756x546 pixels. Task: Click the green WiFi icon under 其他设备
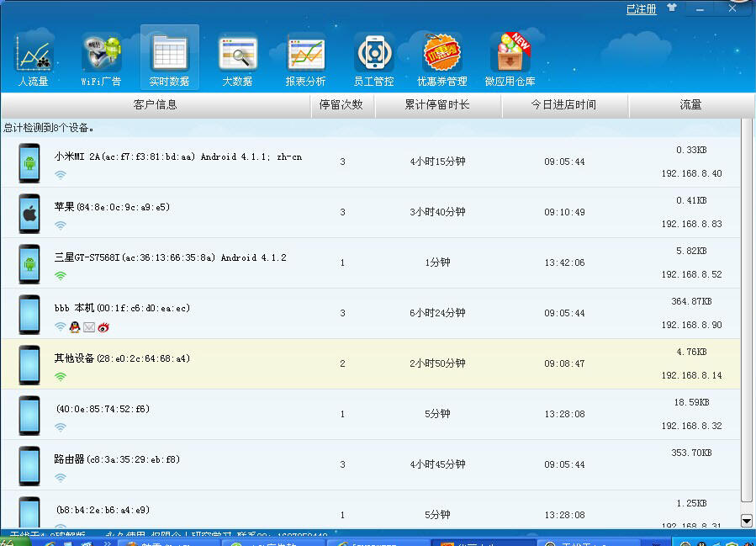click(x=61, y=376)
